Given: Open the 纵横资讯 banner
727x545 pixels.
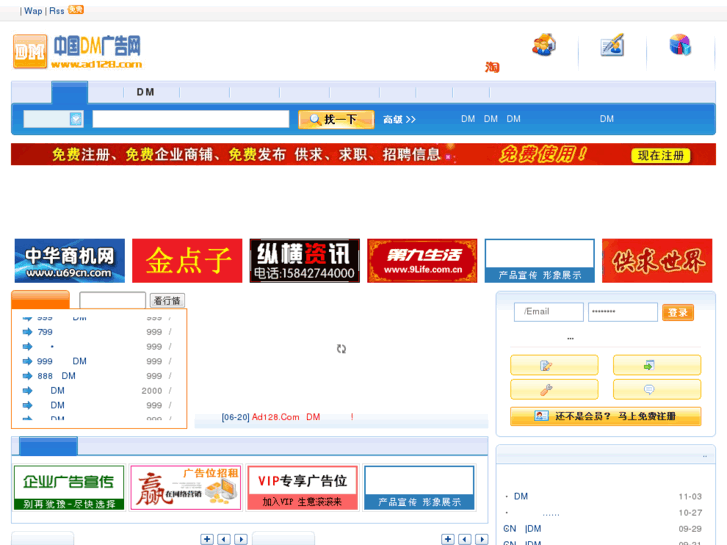Looking at the screenshot, I should click(305, 261).
